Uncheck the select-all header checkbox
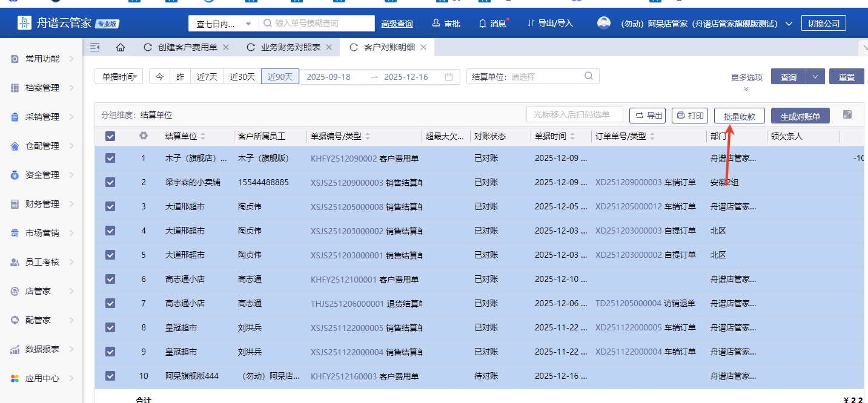Viewport: 868px width, 403px height. click(x=110, y=136)
